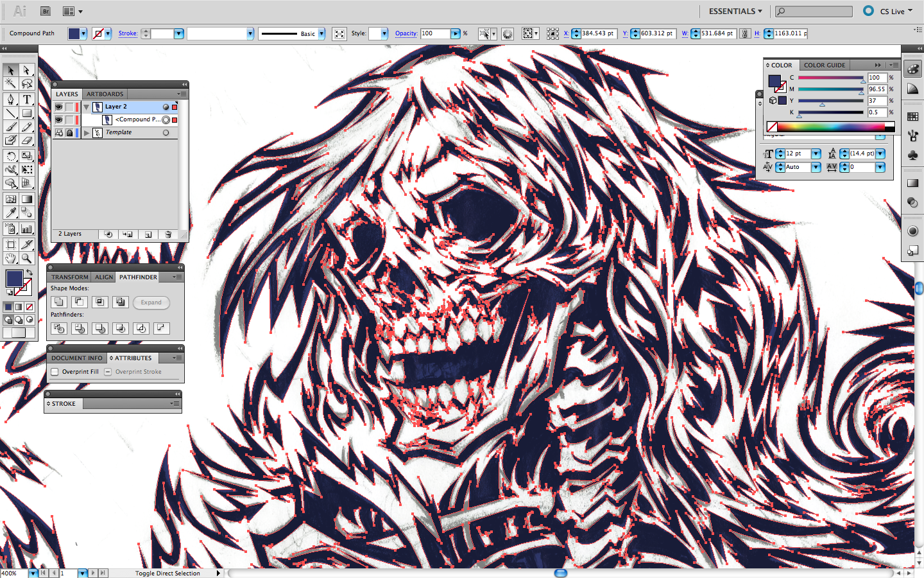Click the Stroke link in control bar
Image resolution: width=924 pixels, height=578 pixels.
pyautogui.click(x=128, y=33)
